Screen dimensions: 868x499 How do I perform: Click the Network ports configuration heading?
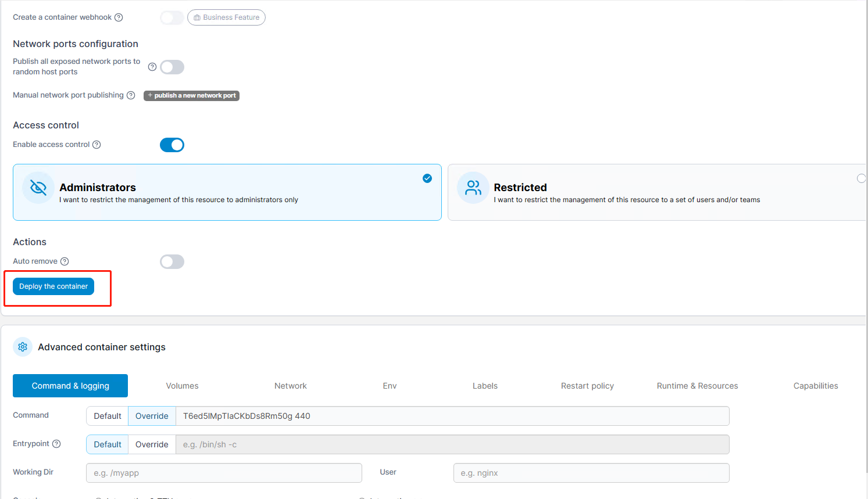point(76,44)
